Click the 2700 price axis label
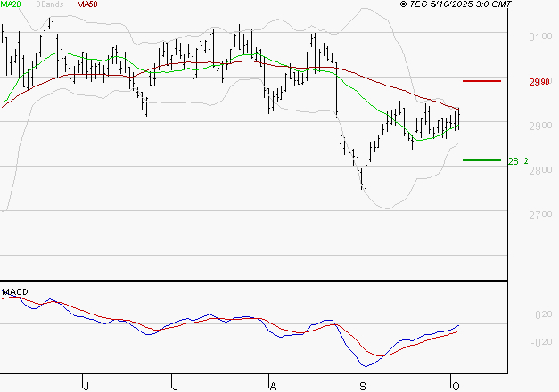559x392 pixels. [x=540, y=215]
